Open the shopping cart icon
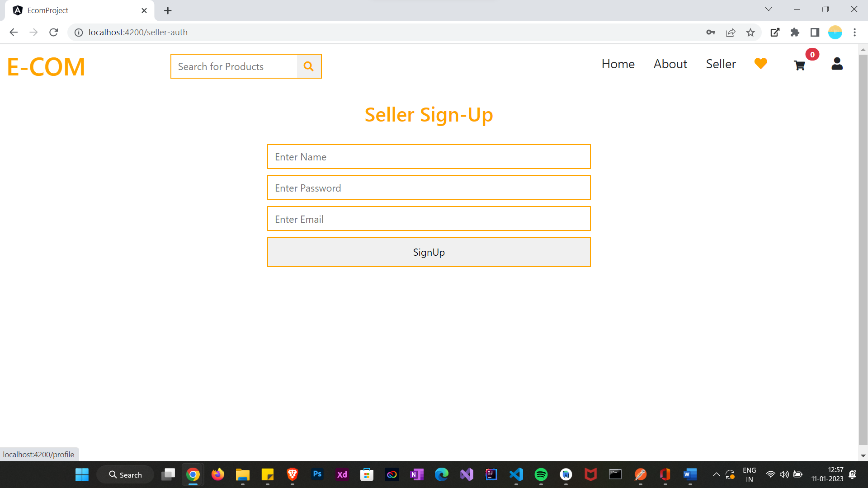The height and width of the screenshot is (488, 868). [x=799, y=66]
